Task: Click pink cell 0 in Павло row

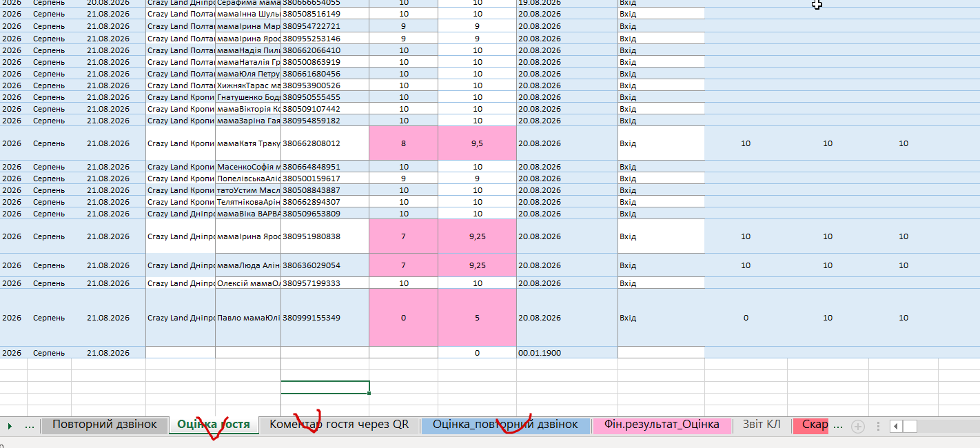Action: pyautogui.click(x=403, y=318)
